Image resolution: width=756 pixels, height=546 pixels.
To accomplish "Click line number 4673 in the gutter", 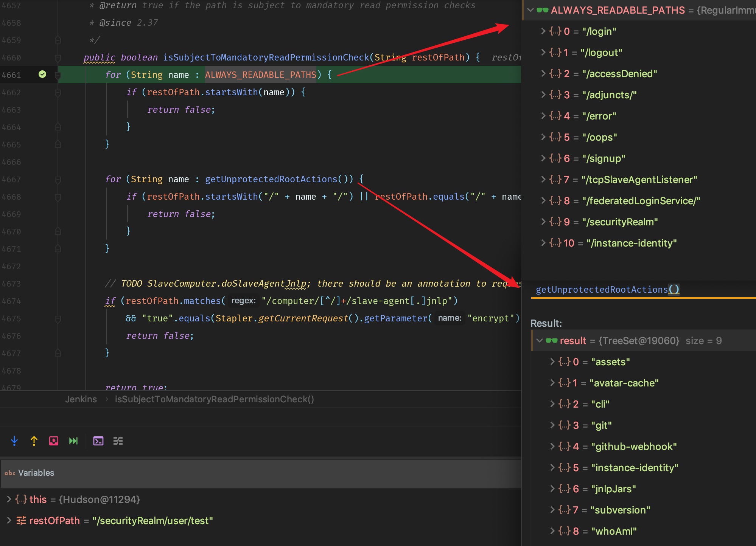I will point(11,284).
